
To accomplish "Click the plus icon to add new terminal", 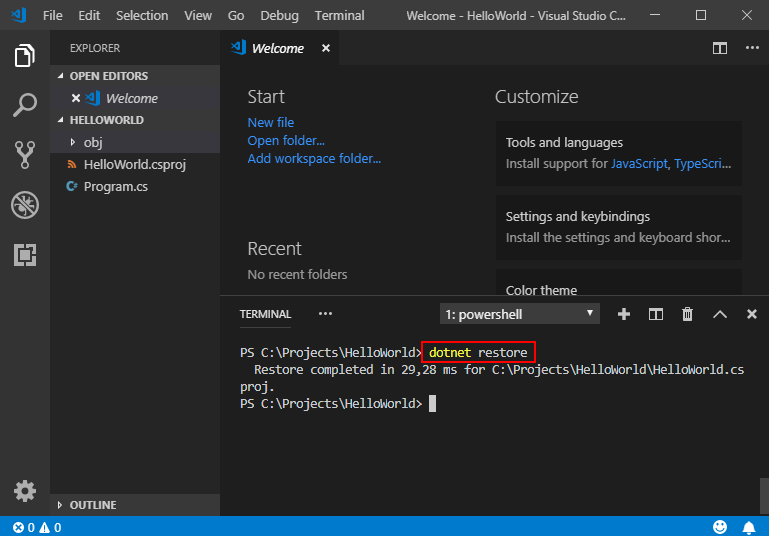I will pos(624,314).
